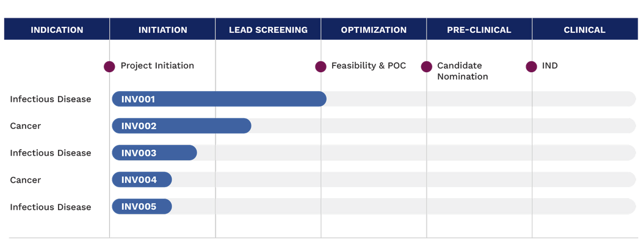
Task: Click the IND milestone dot
Action: pyautogui.click(x=532, y=67)
